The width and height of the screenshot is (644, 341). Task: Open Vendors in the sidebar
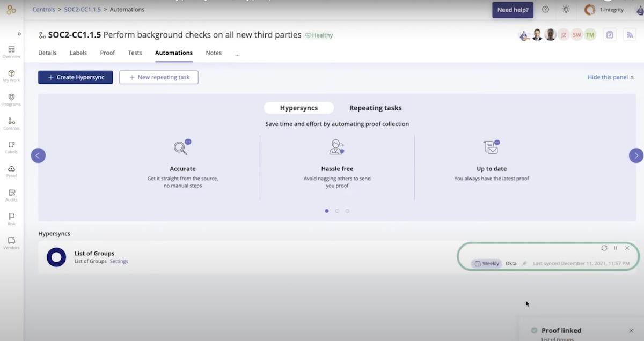[x=11, y=243]
